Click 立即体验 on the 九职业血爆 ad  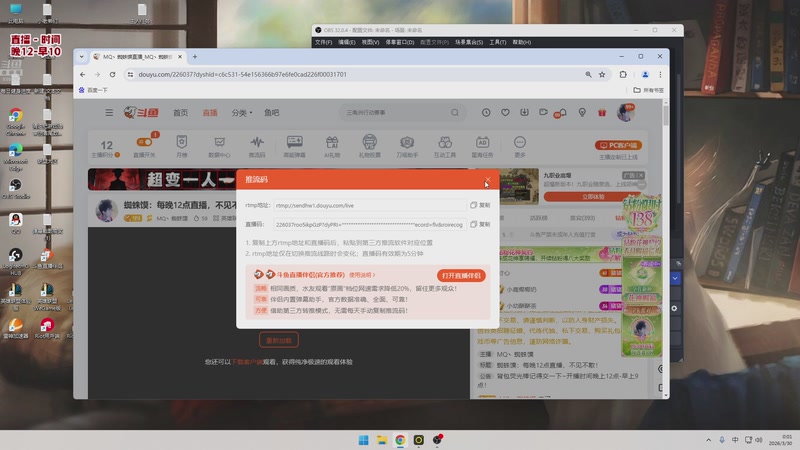tap(593, 196)
